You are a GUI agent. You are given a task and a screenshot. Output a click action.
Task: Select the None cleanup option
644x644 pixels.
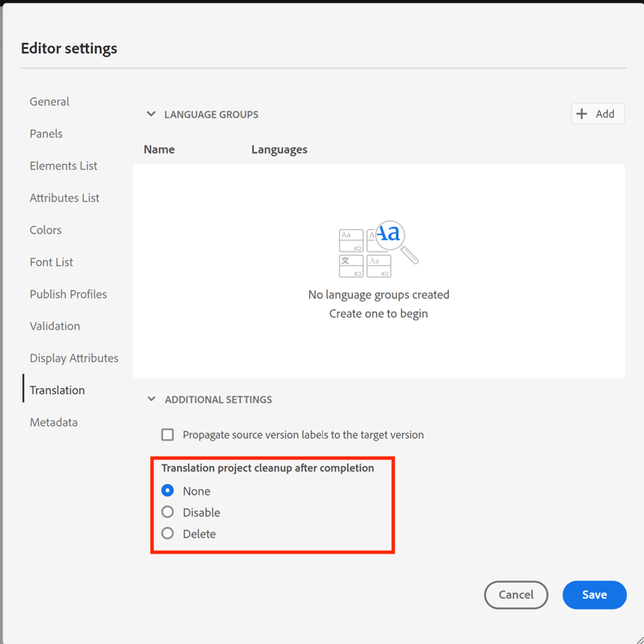pyautogui.click(x=167, y=490)
